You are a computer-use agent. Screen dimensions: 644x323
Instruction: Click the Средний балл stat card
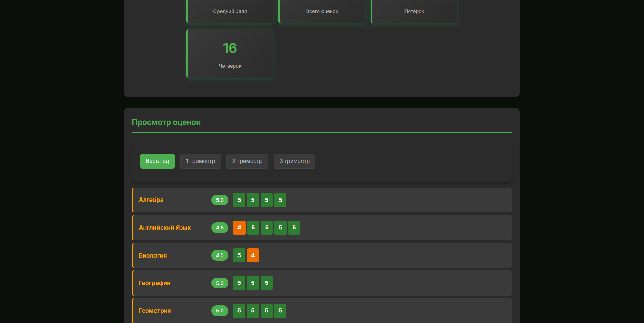(230, 11)
